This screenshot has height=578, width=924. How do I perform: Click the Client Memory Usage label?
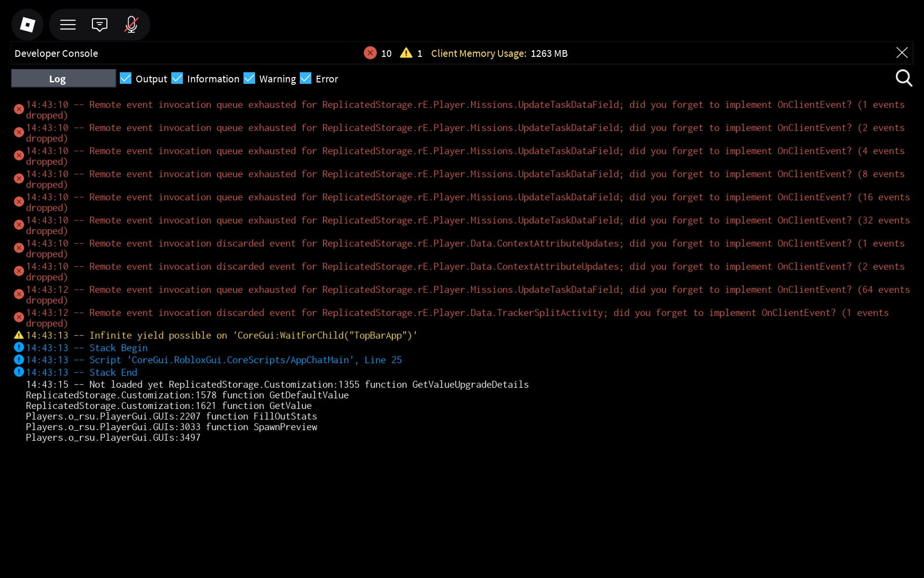coord(478,53)
